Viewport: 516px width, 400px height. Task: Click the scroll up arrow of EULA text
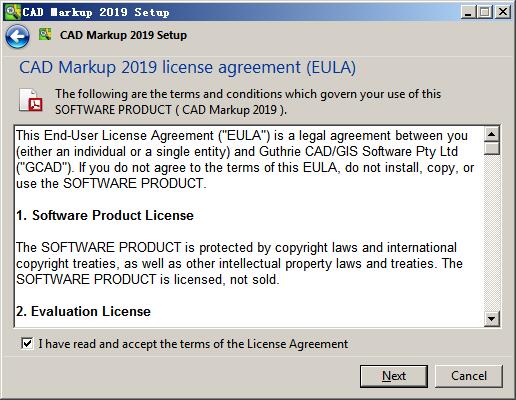tap(492, 134)
